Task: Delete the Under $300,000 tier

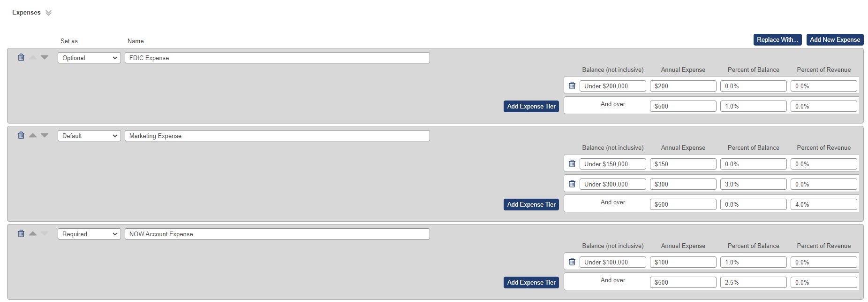Action: coord(572,184)
